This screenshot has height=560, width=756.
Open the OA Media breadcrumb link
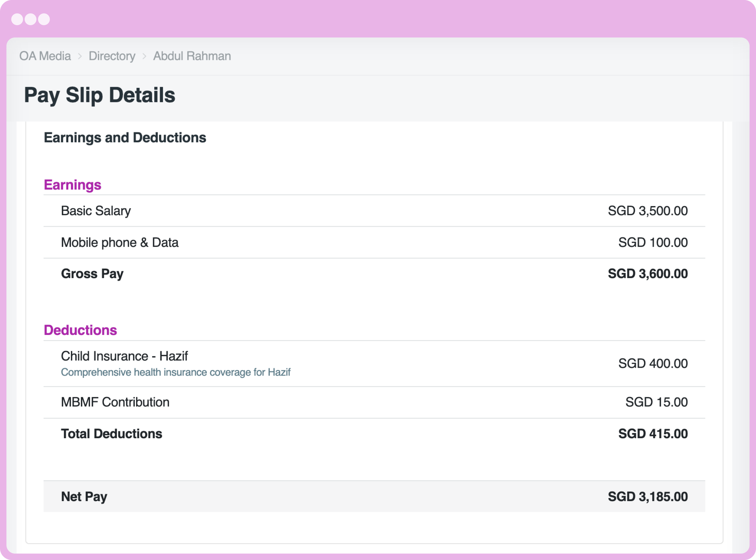45,56
